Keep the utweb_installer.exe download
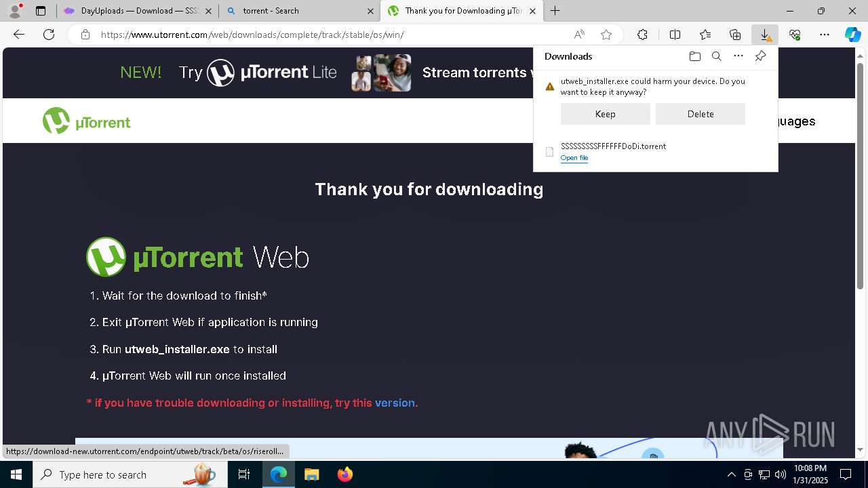The width and height of the screenshot is (868, 488). (605, 114)
